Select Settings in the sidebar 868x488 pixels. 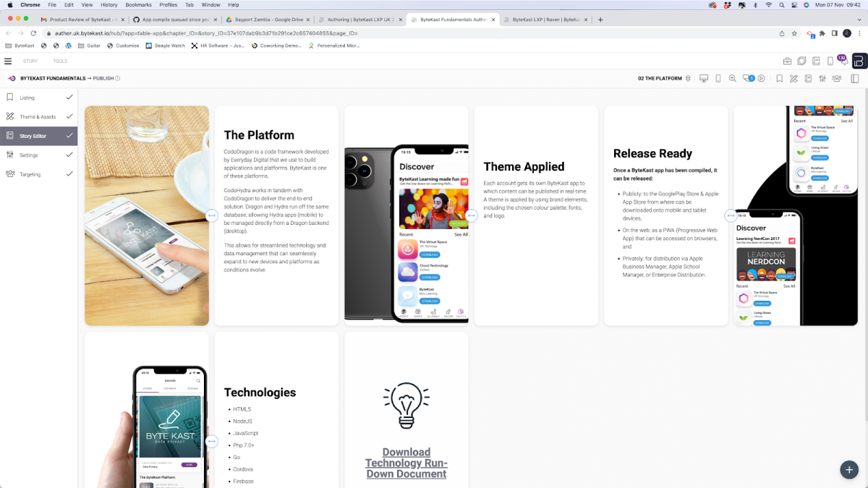pyautogui.click(x=38, y=155)
